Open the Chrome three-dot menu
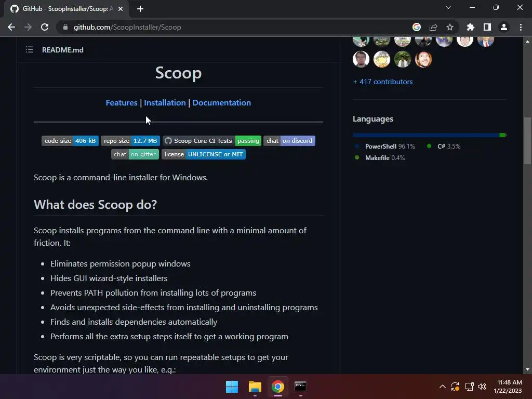The height and width of the screenshot is (399, 532). [x=521, y=27]
